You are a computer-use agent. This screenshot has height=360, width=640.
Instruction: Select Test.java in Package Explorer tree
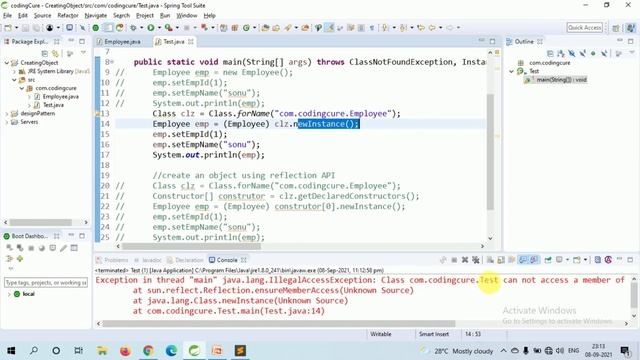tap(53, 105)
